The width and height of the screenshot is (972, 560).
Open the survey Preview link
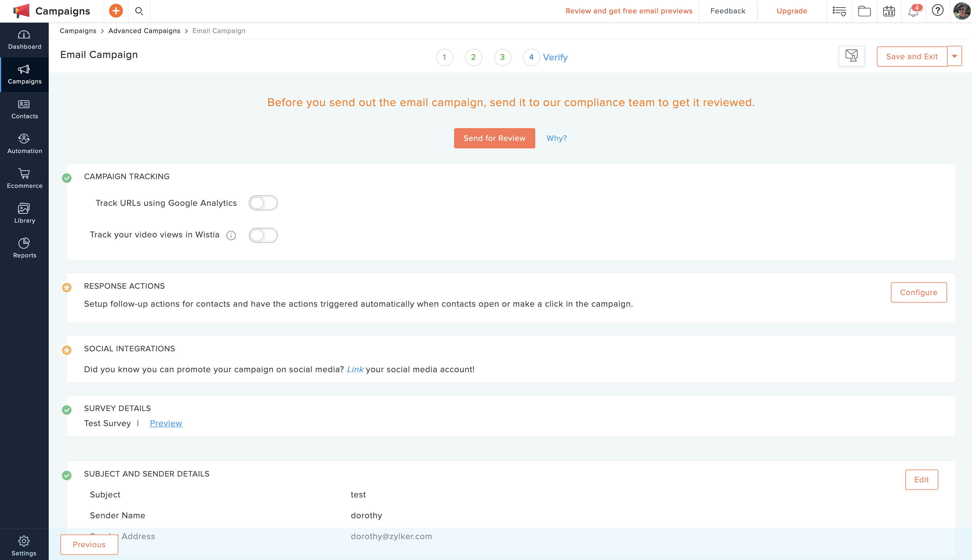[166, 423]
